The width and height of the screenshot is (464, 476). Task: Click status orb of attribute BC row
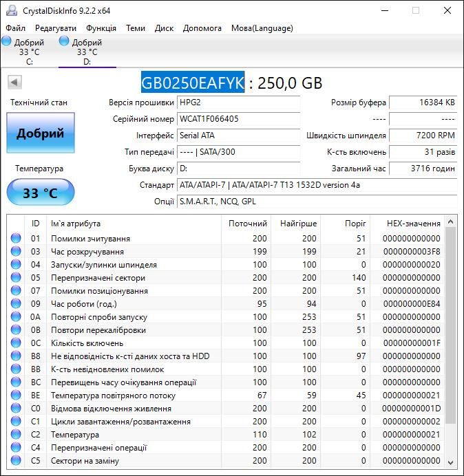point(16,382)
